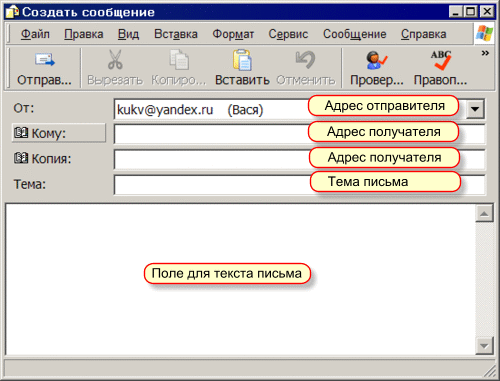Viewport: 500px width, 381px height.
Task: Click the window icon in title bar
Action: pyautogui.click(x=13, y=12)
